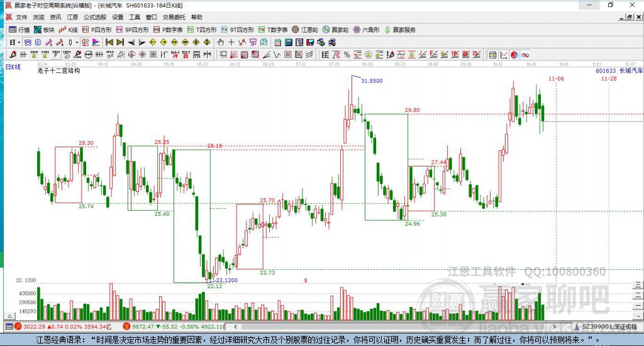This screenshot has width=644, height=346.
Task: Open the P数字表 tool
Action: click(x=168, y=30)
